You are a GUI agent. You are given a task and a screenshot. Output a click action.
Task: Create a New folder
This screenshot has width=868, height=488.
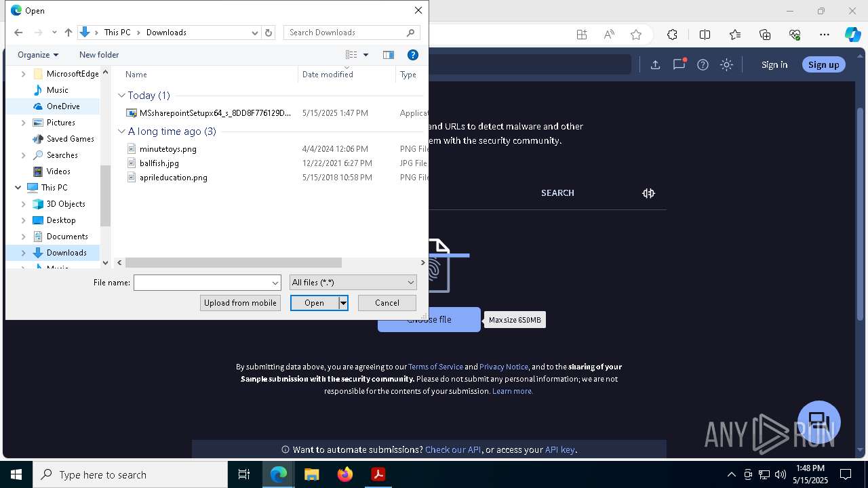pos(99,55)
